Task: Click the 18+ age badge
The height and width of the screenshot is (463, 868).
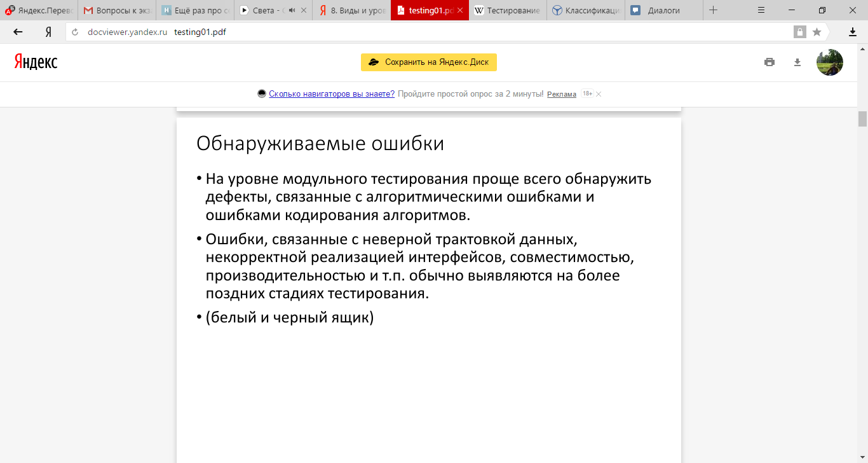Action: (587, 94)
